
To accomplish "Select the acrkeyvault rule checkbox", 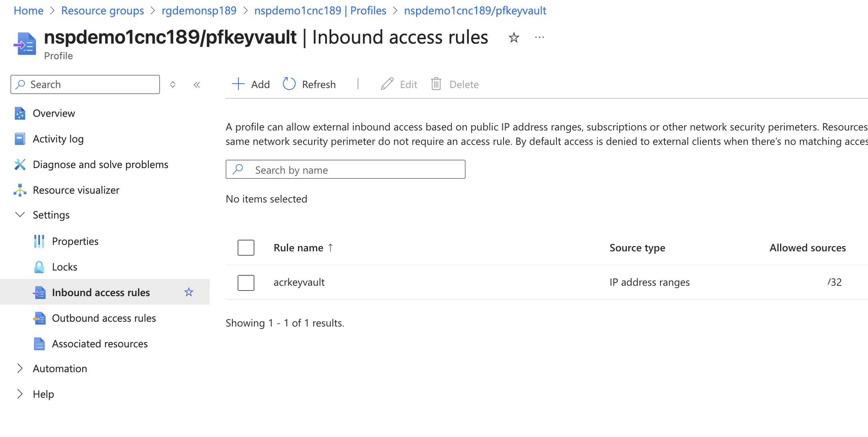I will (x=246, y=283).
